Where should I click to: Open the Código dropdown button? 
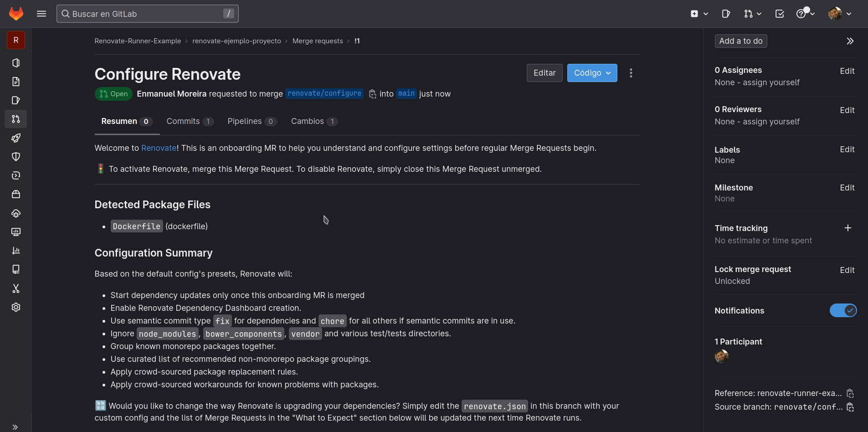592,73
